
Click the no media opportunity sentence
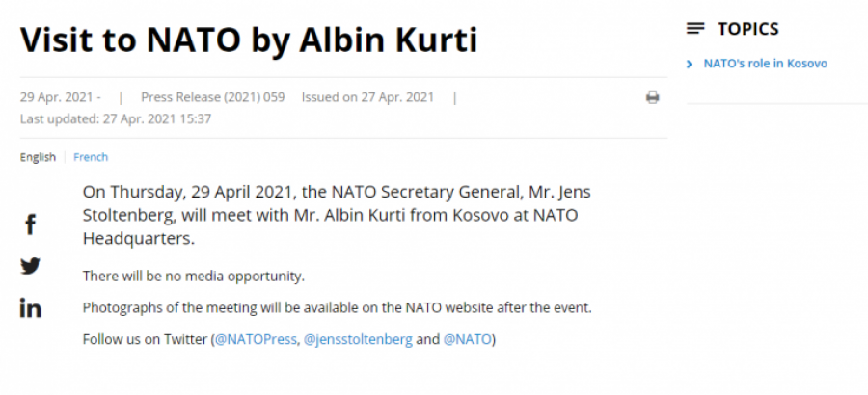pyautogui.click(x=194, y=276)
